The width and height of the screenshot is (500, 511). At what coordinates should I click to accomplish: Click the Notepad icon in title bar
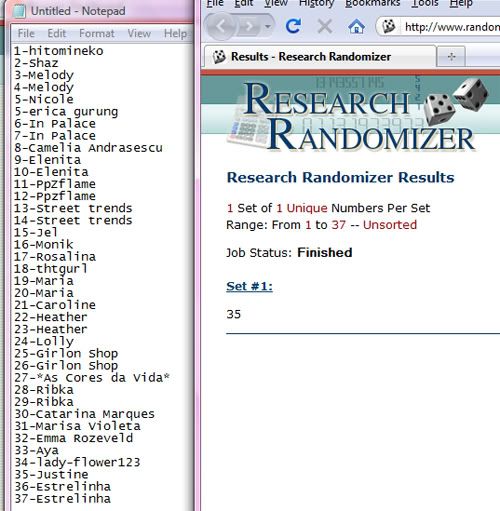[19, 11]
